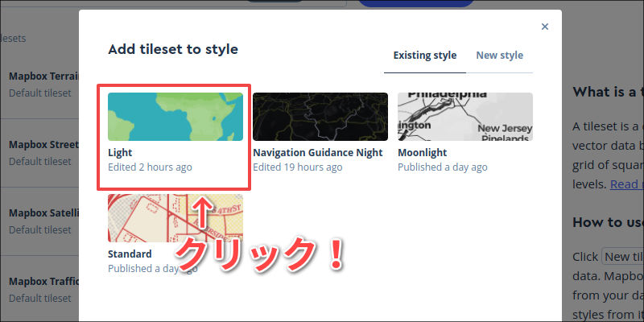Click the Standard style name
Viewport: 644px width, 322px height.
pyautogui.click(x=130, y=254)
